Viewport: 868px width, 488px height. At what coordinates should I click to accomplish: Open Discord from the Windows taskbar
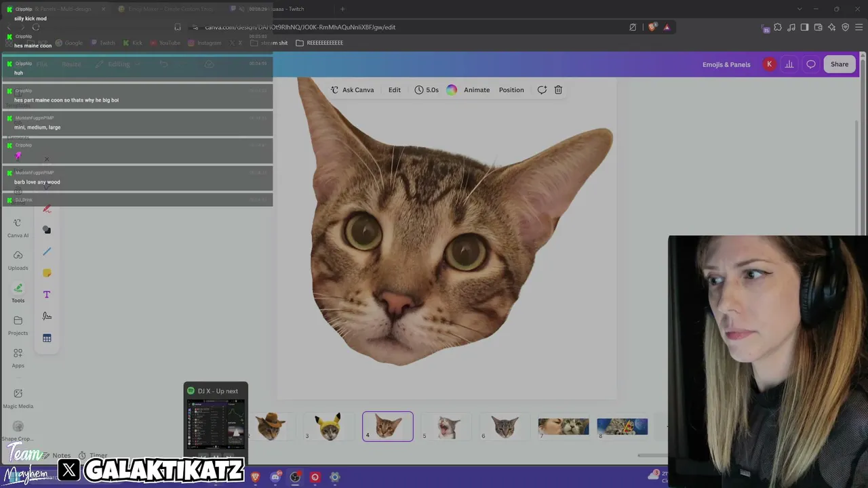pyautogui.click(x=275, y=477)
